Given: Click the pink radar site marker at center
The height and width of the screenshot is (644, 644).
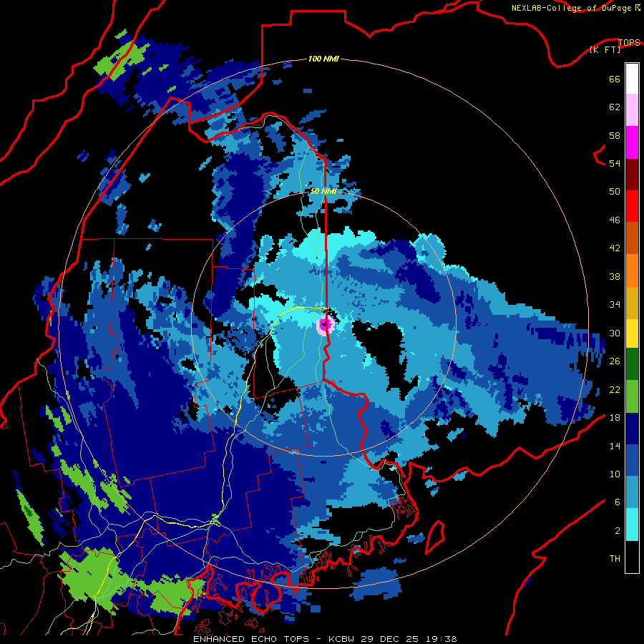Looking at the screenshot, I should pos(326,326).
